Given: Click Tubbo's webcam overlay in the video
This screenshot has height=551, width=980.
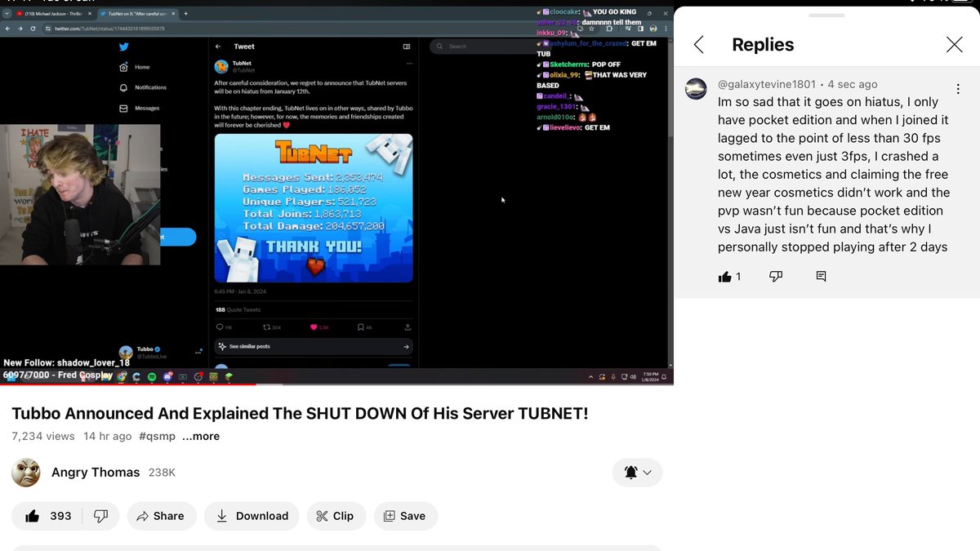Looking at the screenshot, I should 80,194.
